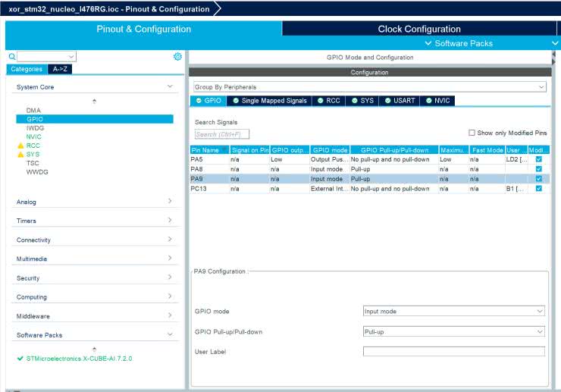Image resolution: width=561 pixels, height=392 pixels.
Task: Toggle Show only Modified Pins checkbox
Action: coord(472,133)
